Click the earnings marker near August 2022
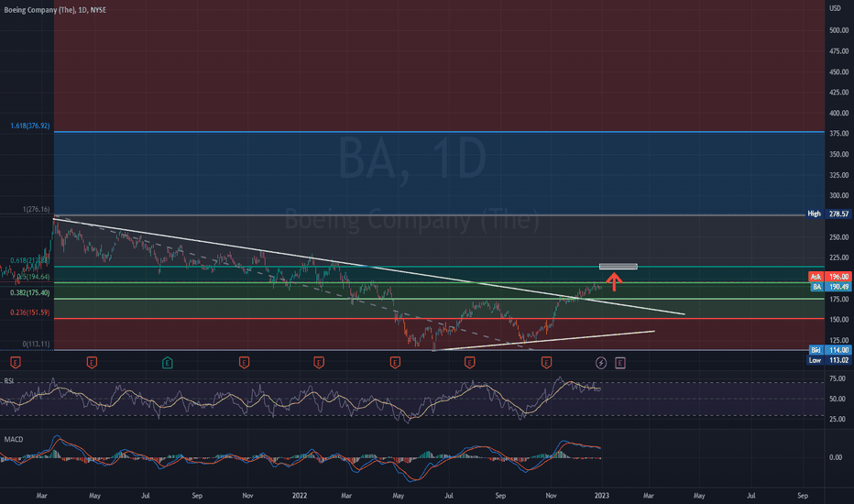 point(469,362)
